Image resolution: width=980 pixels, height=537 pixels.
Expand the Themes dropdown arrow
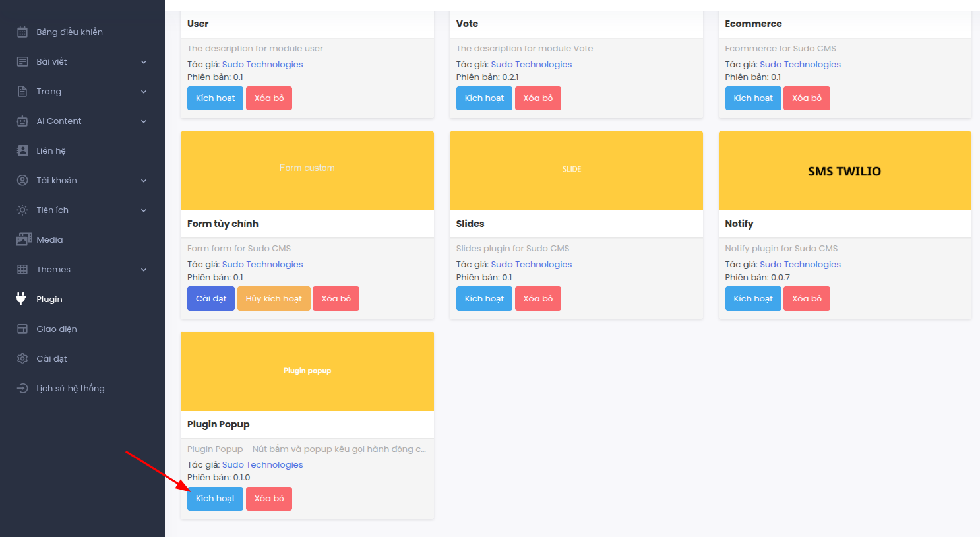click(144, 270)
